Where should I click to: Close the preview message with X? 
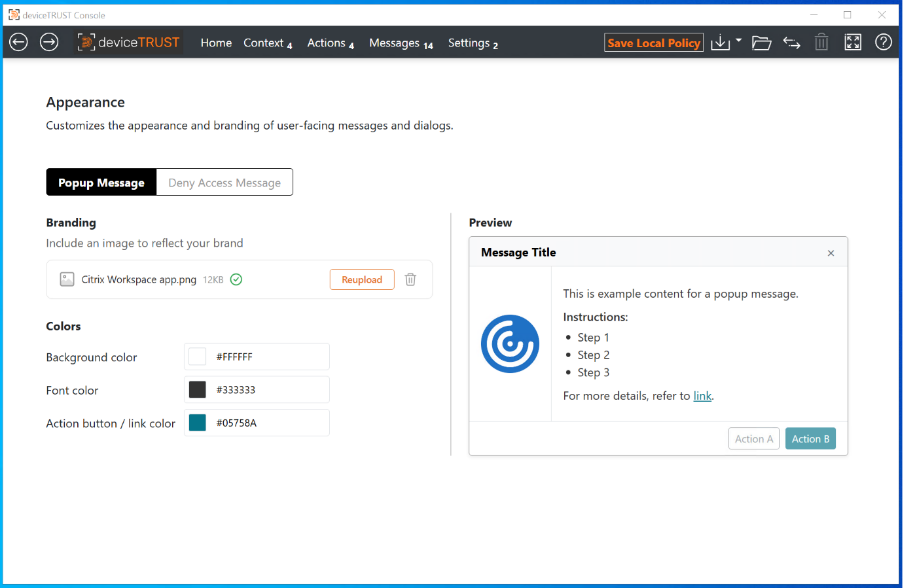click(x=830, y=253)
